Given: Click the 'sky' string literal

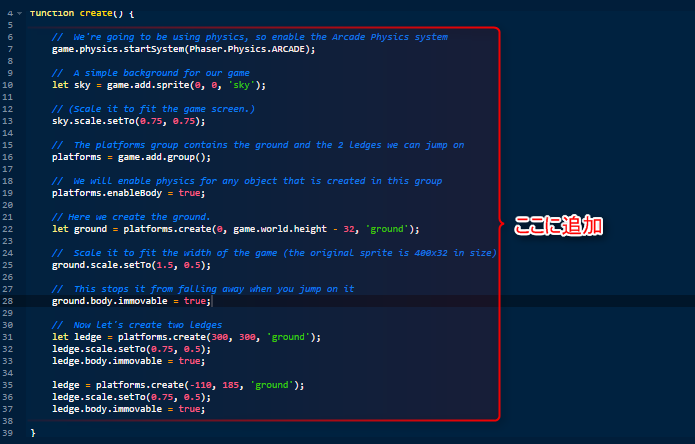Looking at the screenshot, I should coord(242,85).
